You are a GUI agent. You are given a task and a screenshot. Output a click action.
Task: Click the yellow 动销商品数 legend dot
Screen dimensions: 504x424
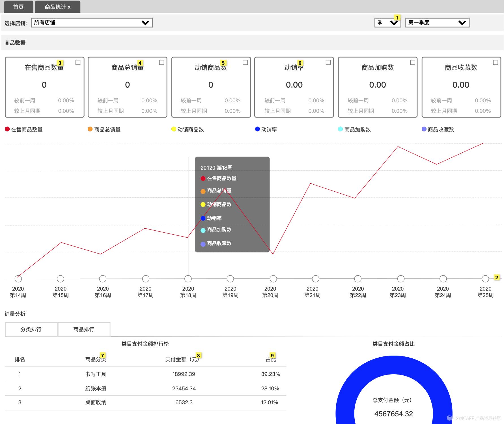coord(174,129)
